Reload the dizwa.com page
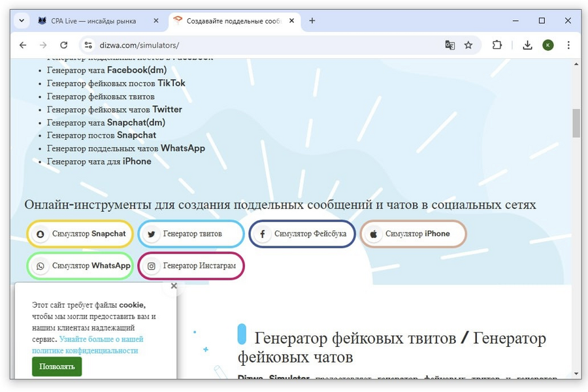 coord(64,45)
